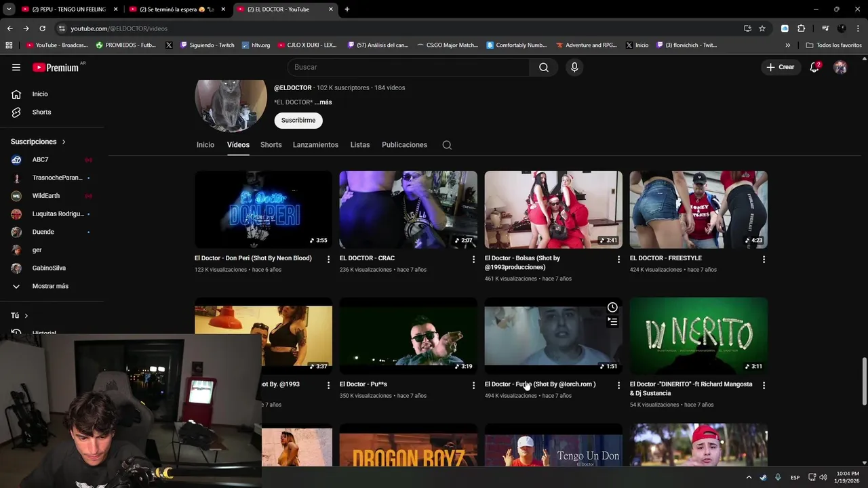Viewport: 868px width, 488px height.
Task: Open hltv.org bookmark
Action: [x=256, y=45]
